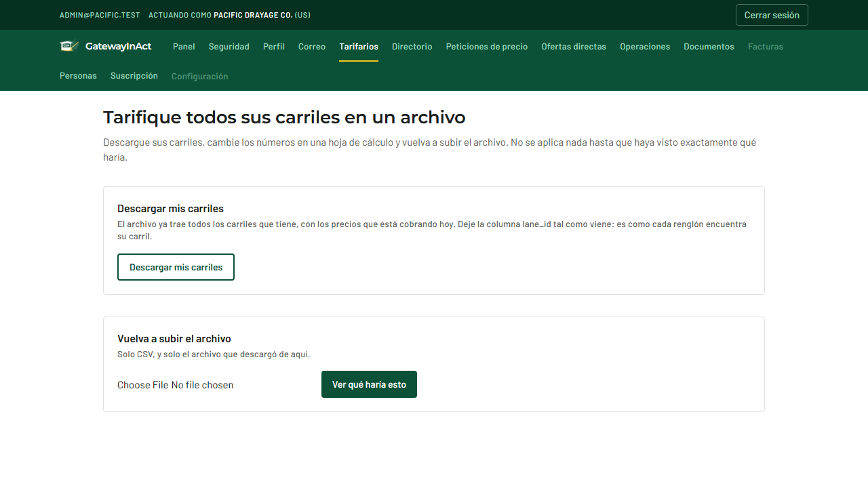Select the Tarifarios tab

tap(359, 47)
